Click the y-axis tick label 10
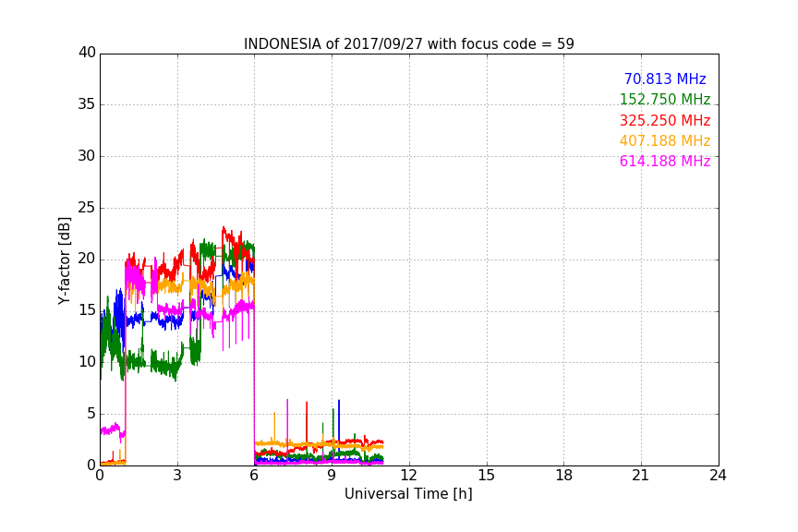The image size is (798, 532). pos(87,362)
